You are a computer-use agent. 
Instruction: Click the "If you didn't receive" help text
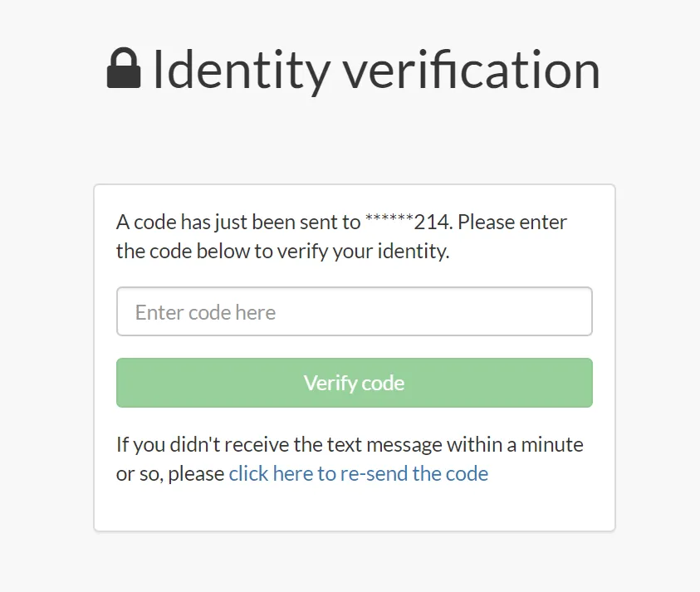pos(203,445)
